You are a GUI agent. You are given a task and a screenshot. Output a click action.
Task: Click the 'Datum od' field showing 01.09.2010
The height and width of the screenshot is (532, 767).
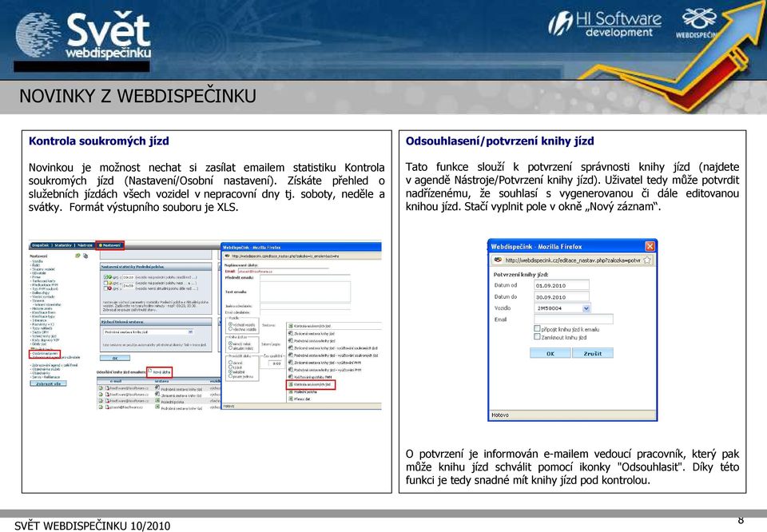(x=561, y=285)
